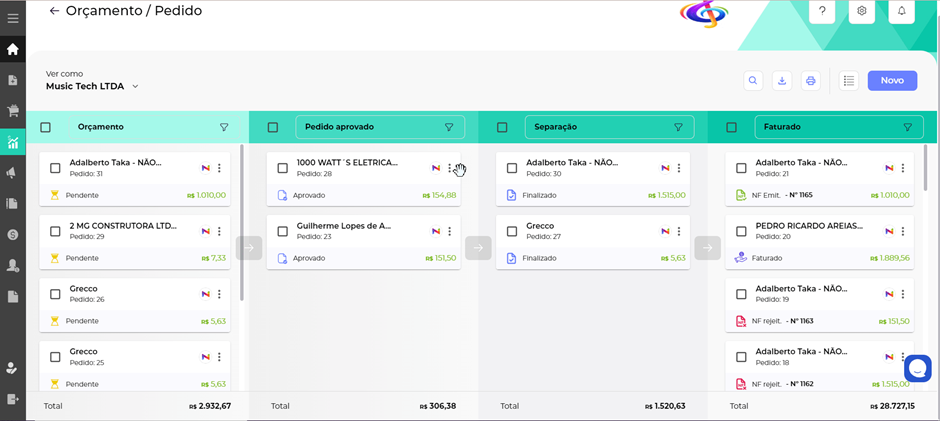The height and width of the screenshot is (421, 940).
Task: Click the Novo button
Action: click(x=892, y=81)
